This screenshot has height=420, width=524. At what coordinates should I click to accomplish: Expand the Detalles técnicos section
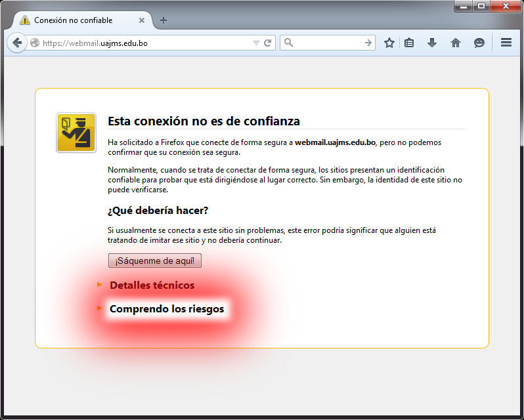tap(152, 285)
